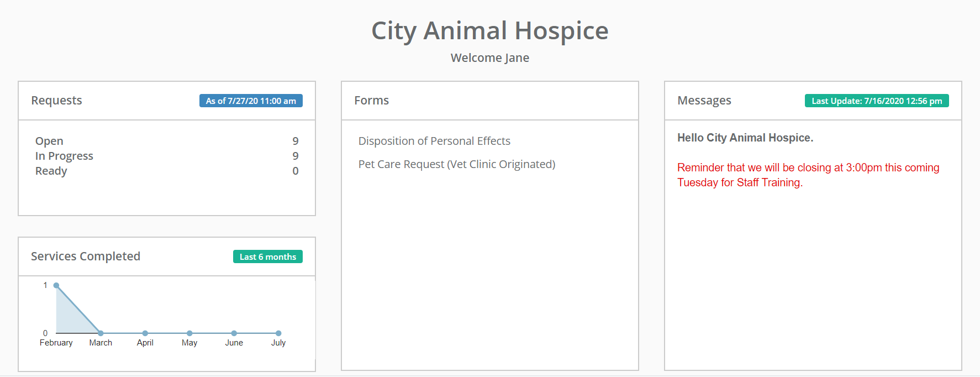The width and height of the screenshot is (980, 377).
Task: Click the Messages panel header
Action: (704, 101)
